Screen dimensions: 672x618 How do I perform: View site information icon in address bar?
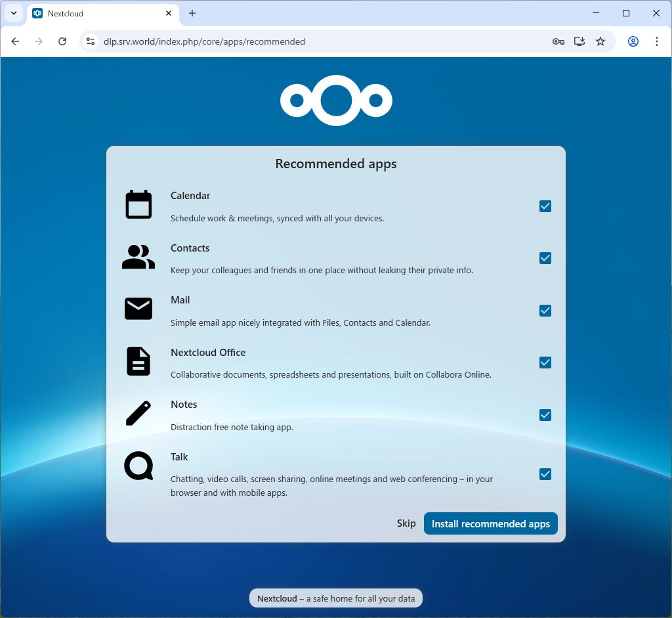click(91, 41)
